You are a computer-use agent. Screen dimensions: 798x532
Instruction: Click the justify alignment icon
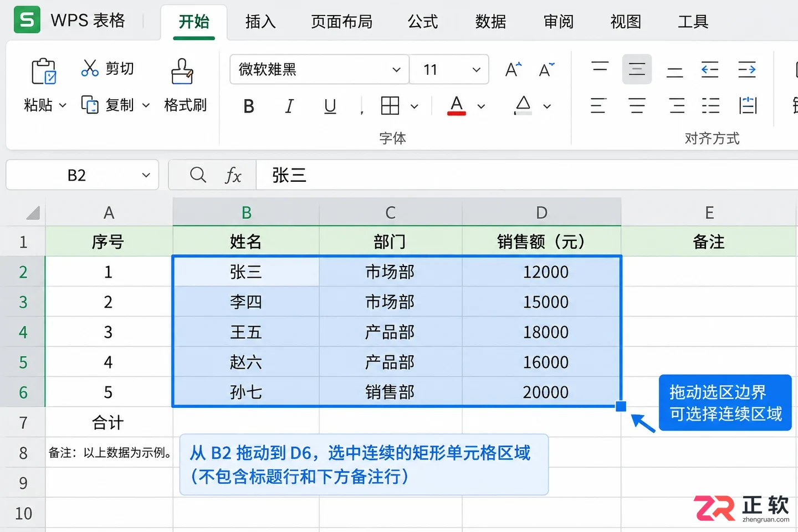(x=710, y=105)
